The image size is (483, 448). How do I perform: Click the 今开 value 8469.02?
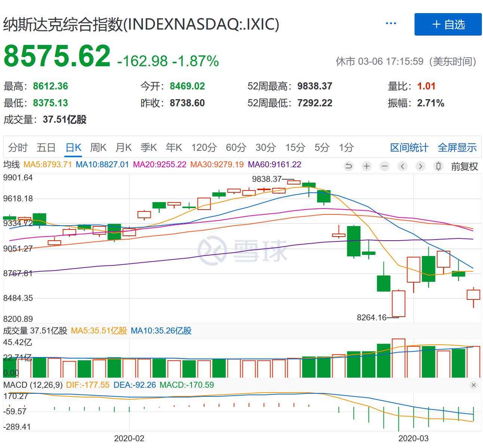click(x=187, y=86)
